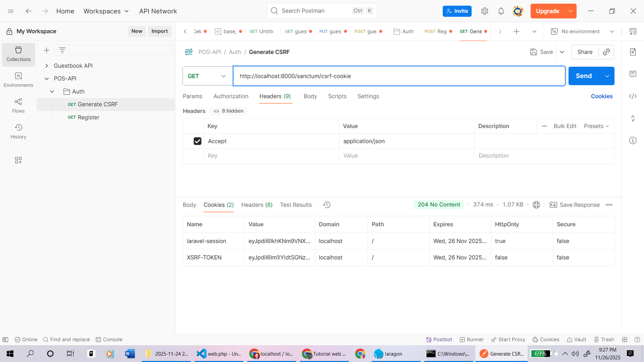Open the Cookies link
644x362 pixels.
pos(601,96)
